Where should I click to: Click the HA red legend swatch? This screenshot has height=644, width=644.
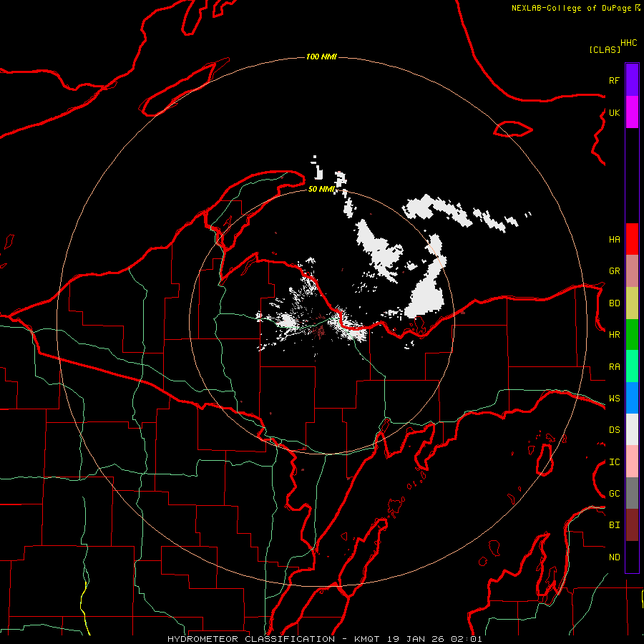tap(632, 239)
